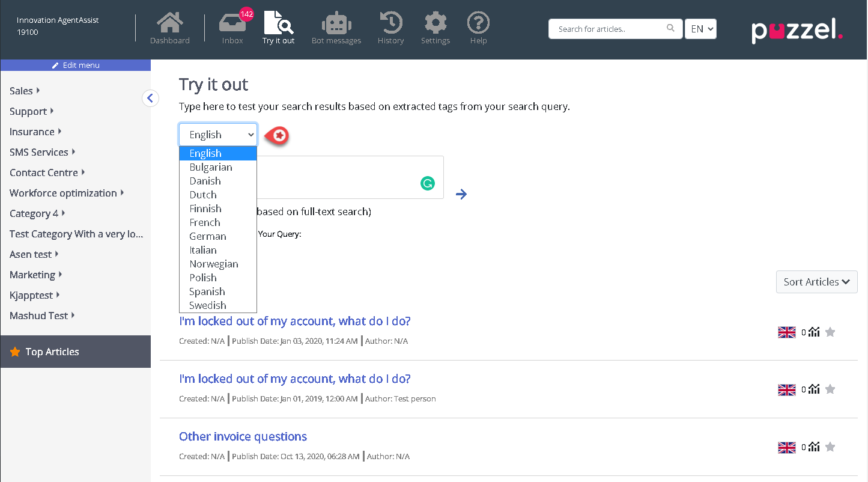868x482 pixels.
Task: Collapse sidebar with the left chevron button
Action: coord(150,98)
